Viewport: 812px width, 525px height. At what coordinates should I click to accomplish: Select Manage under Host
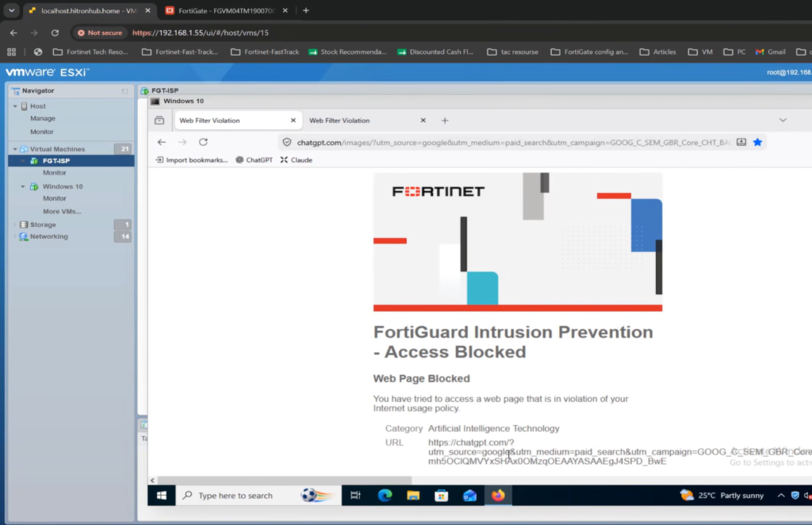click(x=43, y=119)
